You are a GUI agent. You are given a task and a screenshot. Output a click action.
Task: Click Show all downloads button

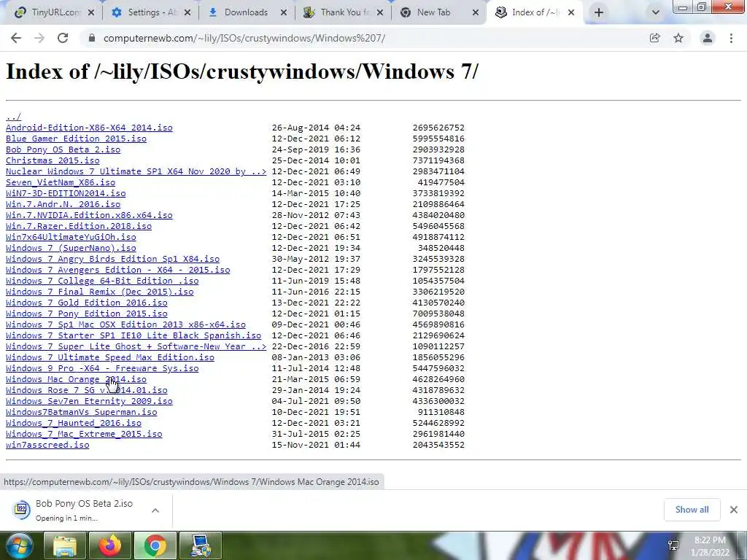(x=692, y=510)
